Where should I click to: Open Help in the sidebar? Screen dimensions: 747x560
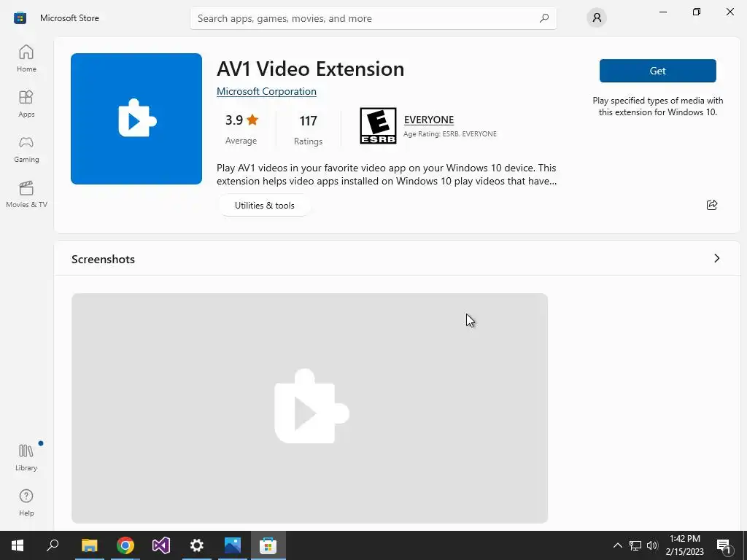[26, 503]
